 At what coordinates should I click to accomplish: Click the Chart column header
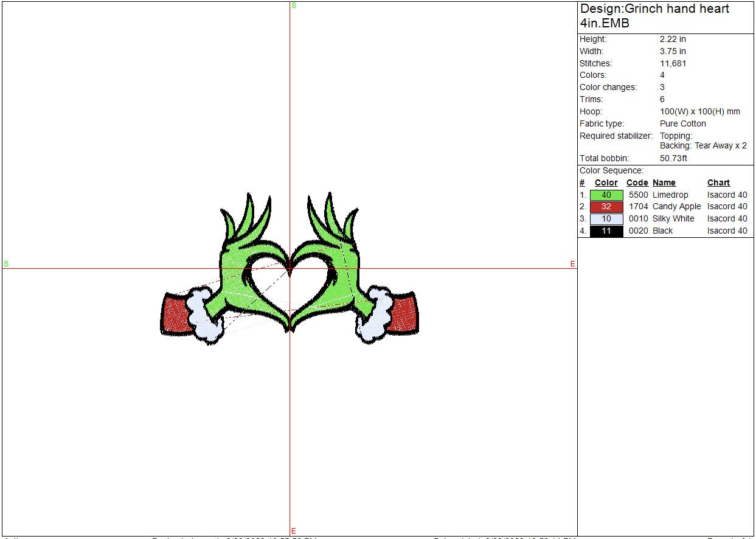(718, 183)
